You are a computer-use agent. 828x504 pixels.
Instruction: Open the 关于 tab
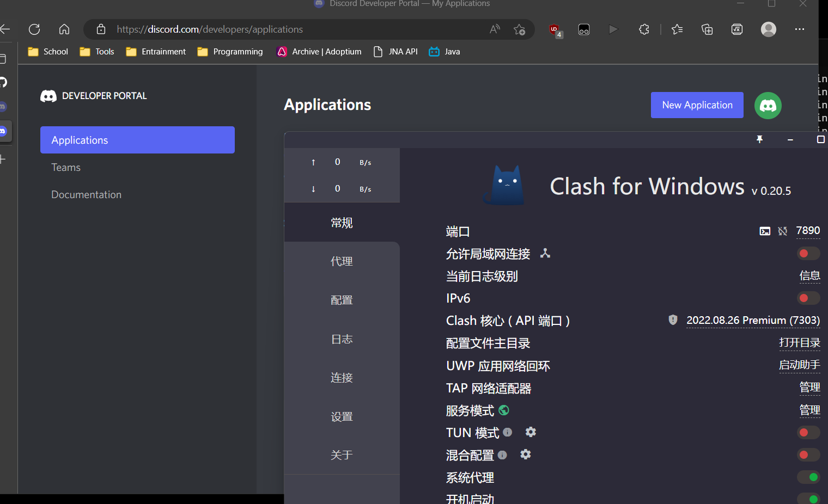(x=342, y=455)
